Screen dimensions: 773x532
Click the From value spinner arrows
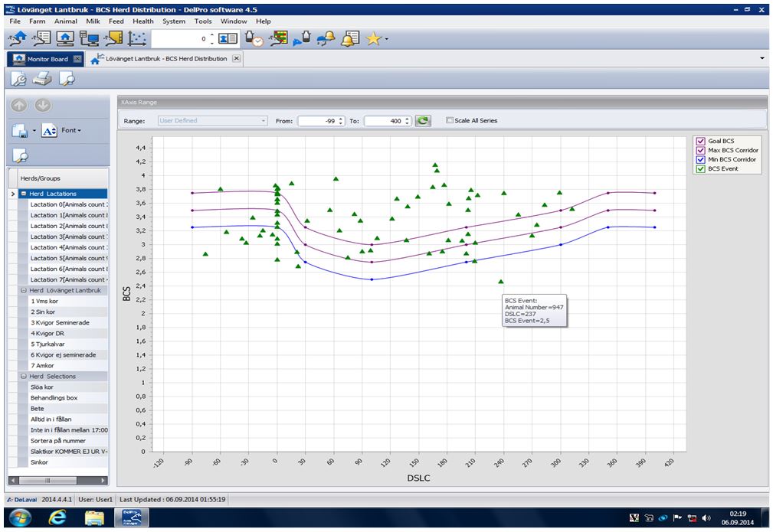point(341,121)
